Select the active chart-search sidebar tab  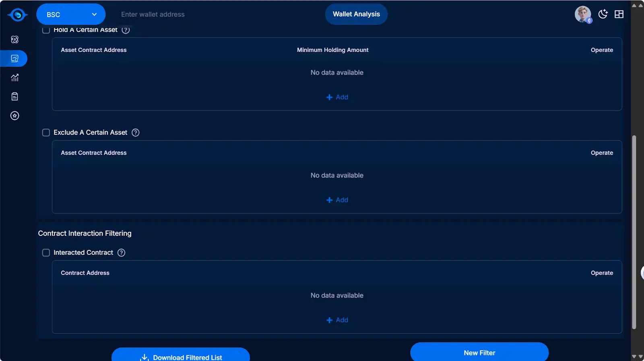click(15, 59)
